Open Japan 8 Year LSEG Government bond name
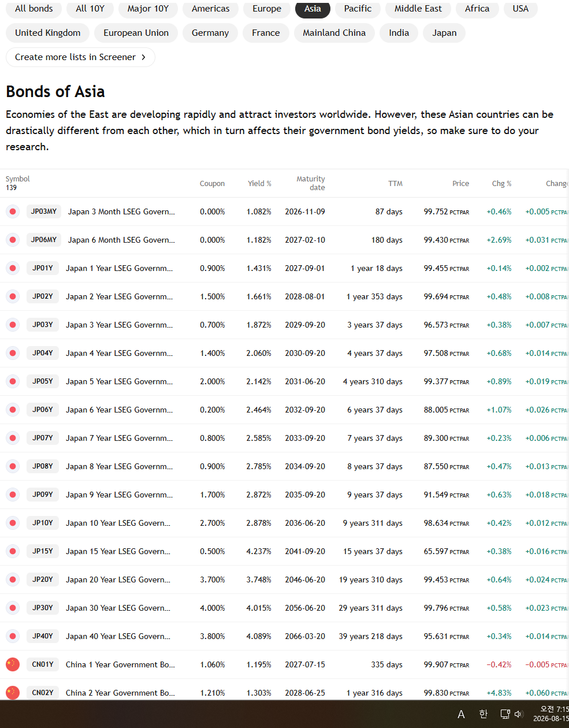The height and width of the screenshot is (728, 569). pyautogui.click(x=119, y=466)
